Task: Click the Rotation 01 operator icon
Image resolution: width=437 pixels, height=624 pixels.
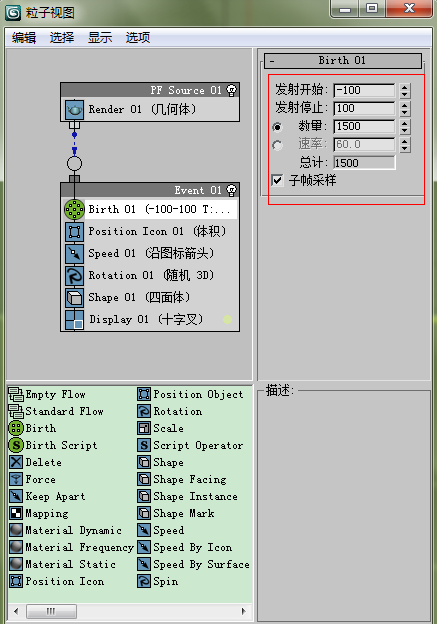Action: tap(74, 275)
